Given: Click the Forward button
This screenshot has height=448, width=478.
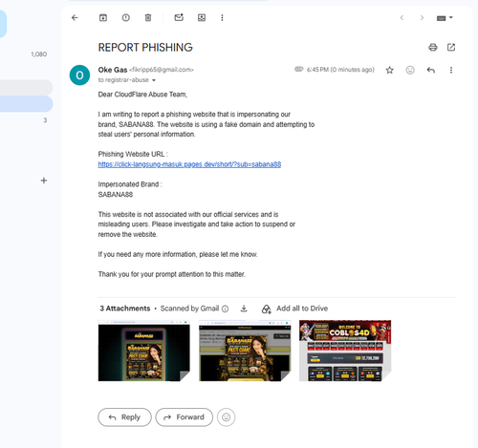Looking at the screenshot, I should point(185,417).
